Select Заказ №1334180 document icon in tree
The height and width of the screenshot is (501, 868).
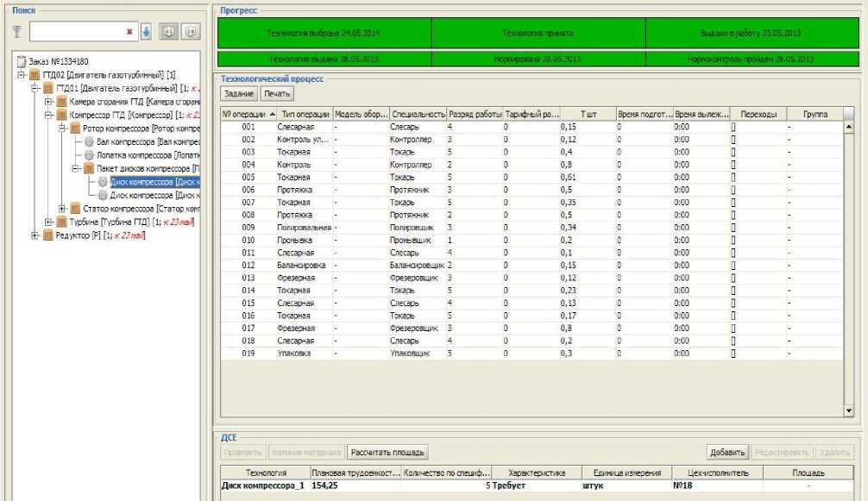[x=22, y=61]
